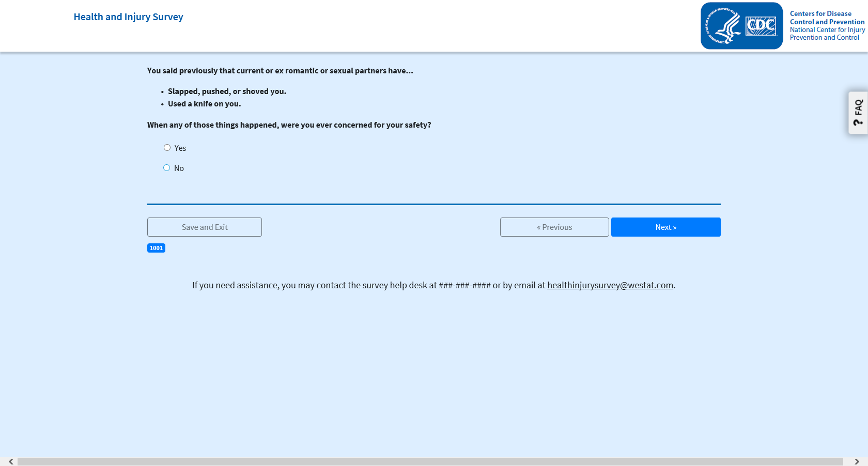Click National Center for Injury Prevention text
The width and height of the screenshot is (868, 466).
click(827, 34)
